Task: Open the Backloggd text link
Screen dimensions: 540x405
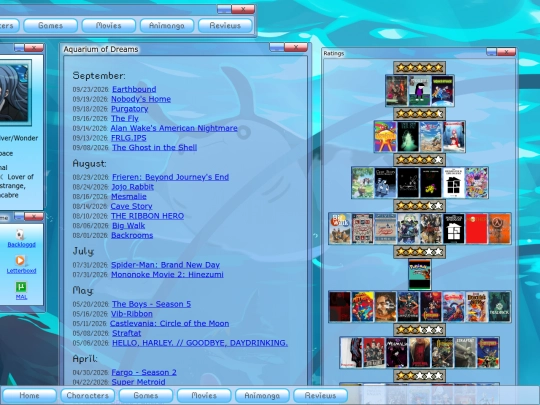Action: [x=21, y=245]
